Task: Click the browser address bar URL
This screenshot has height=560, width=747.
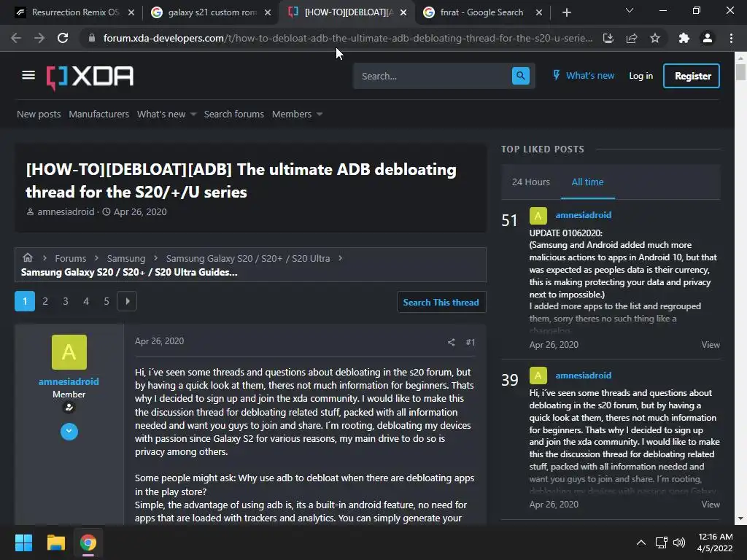Action: (x=348, y=38)
